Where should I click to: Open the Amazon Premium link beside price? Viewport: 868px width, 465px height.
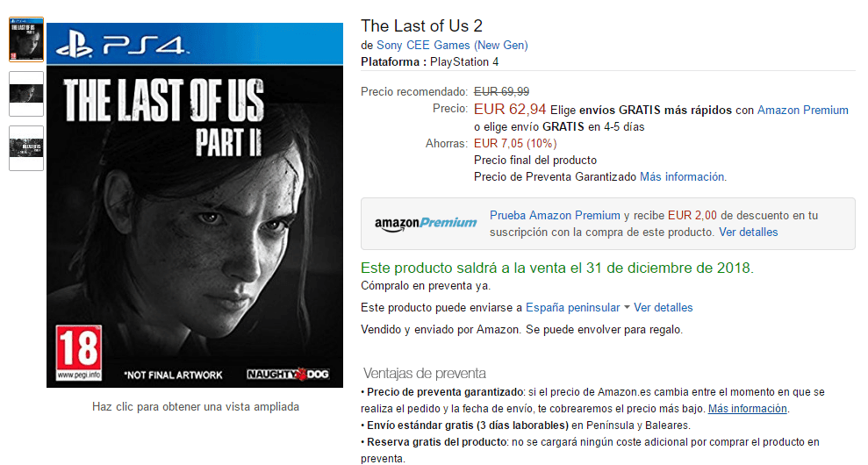[x=803, y=111]
